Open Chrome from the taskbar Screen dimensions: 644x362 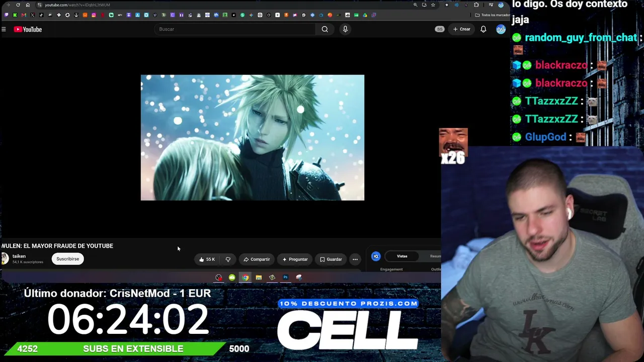(245, 278)
